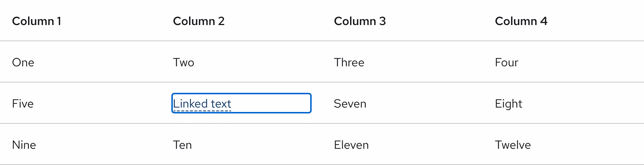Select the cell labeled Twelve
The height and width of the screenshot is (165, 644).
point(513,145)
